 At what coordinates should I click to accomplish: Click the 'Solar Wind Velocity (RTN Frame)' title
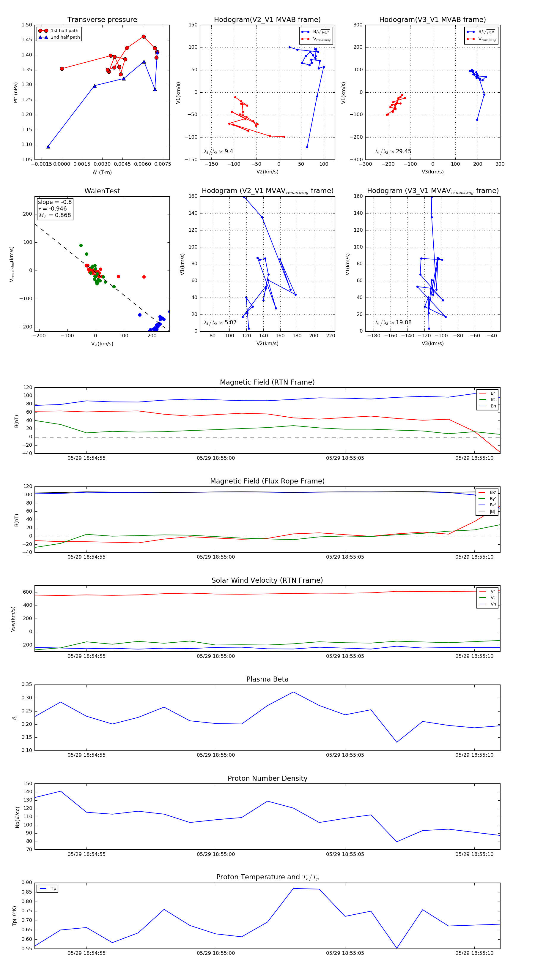tap(267, 580)
